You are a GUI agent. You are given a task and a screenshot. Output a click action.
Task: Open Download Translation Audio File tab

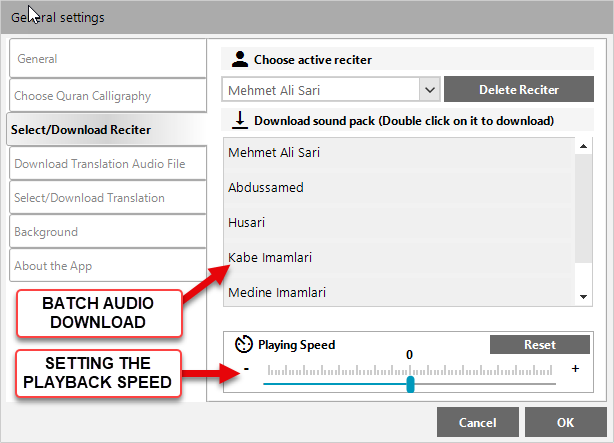coord(108,163)
